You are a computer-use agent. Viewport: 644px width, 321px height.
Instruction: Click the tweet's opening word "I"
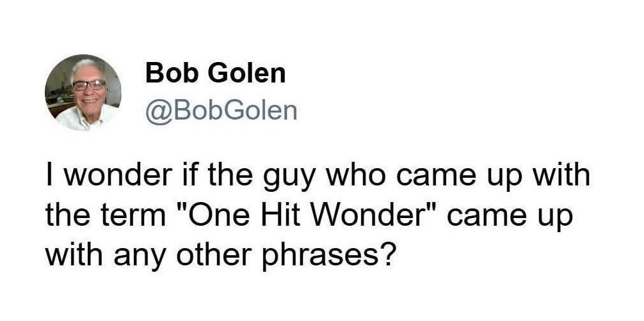[x=49, y=175]
